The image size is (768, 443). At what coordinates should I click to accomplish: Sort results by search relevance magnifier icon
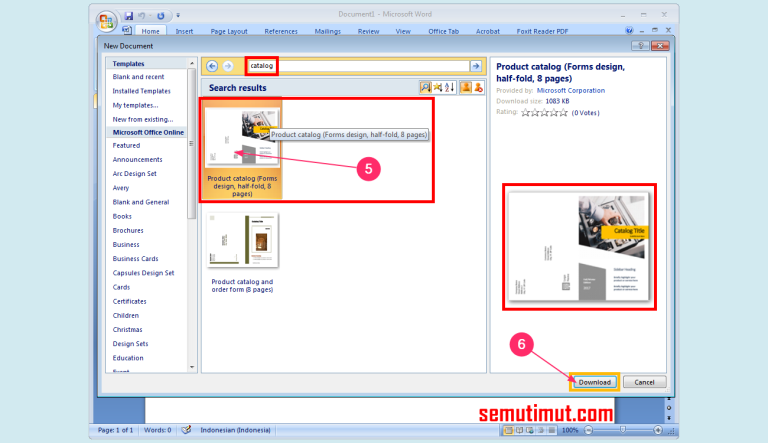[425, 87]
